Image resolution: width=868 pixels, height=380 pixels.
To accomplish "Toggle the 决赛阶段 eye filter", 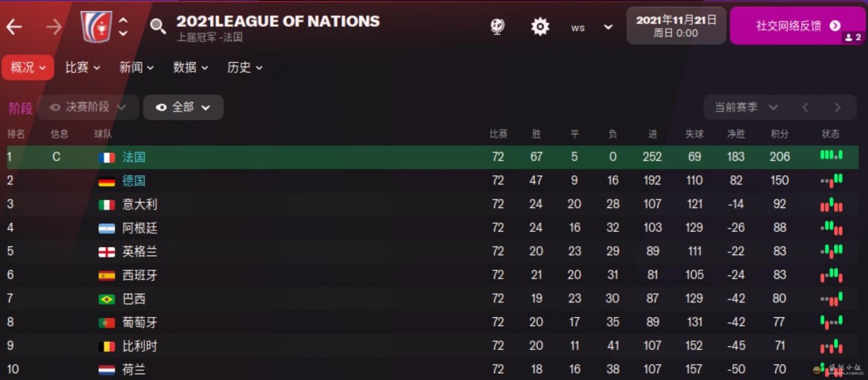I will (x=55, y=107).
